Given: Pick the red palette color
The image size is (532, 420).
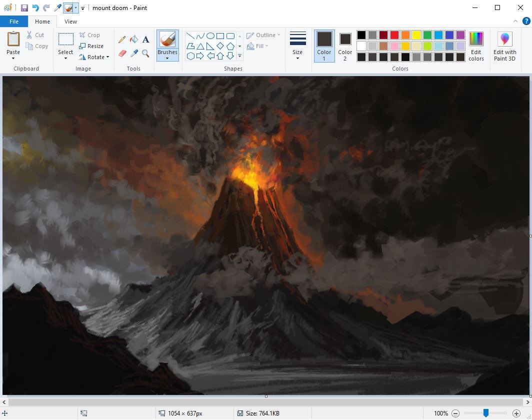Looking at the screenshot, I should [394, 35].
